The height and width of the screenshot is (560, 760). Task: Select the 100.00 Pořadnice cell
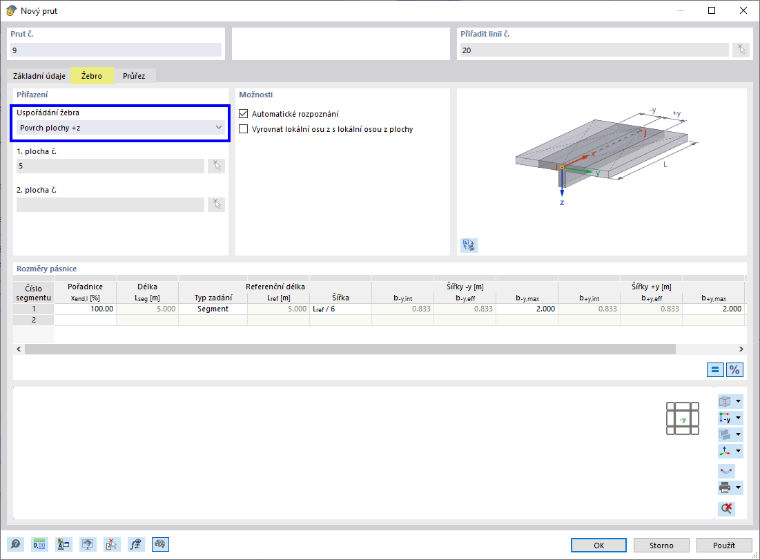[x=85, y=309]
